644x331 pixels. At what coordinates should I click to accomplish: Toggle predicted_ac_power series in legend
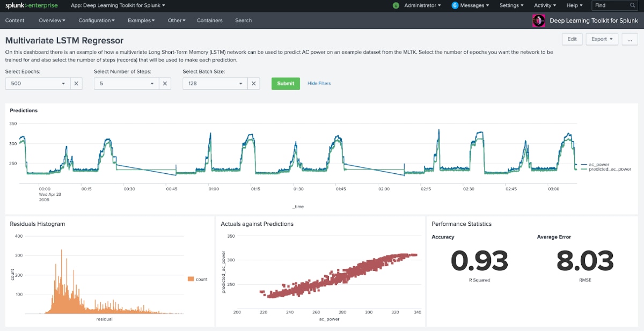click(606, 169)
